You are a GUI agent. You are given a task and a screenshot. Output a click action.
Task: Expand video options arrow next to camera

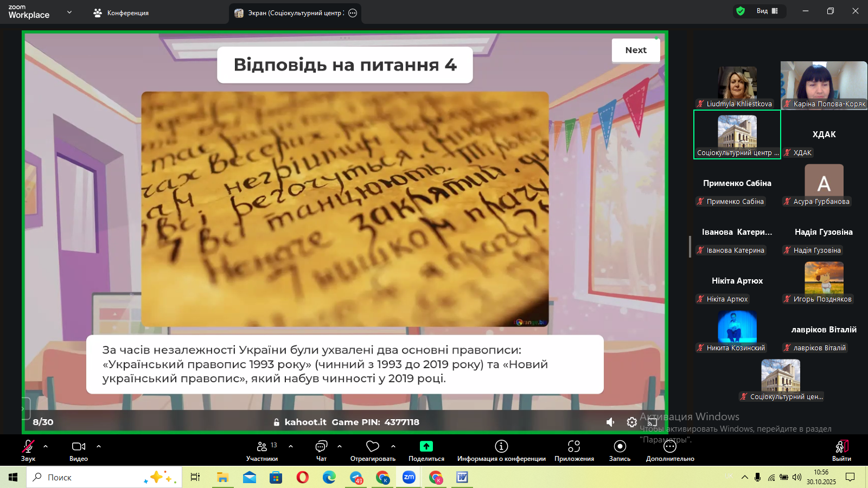point(99,446)
